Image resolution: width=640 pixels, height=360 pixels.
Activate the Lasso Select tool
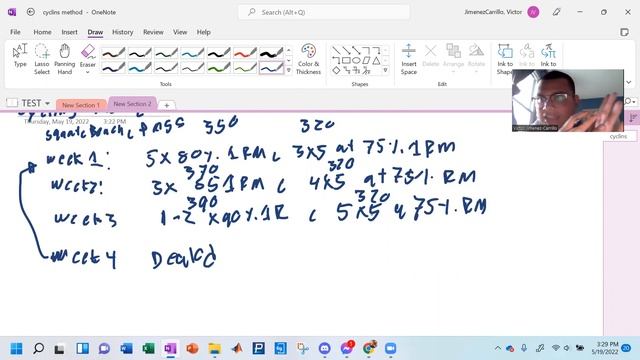42,59
